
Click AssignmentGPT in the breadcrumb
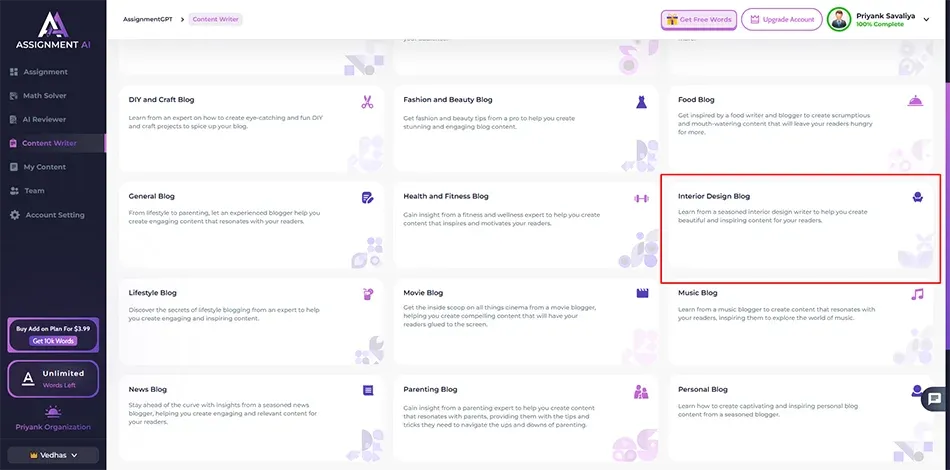(x=145, y=19)
